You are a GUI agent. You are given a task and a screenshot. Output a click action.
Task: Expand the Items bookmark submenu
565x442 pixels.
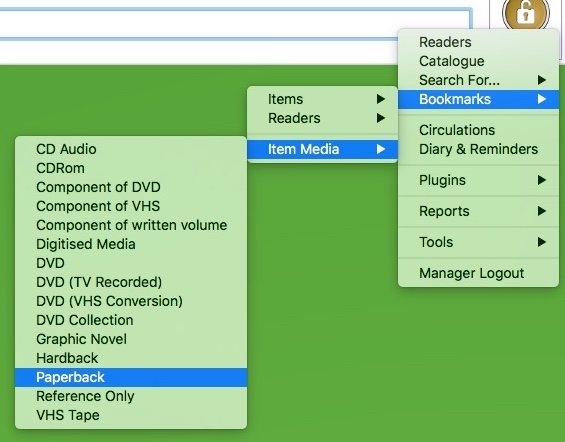tap(322, 99)
